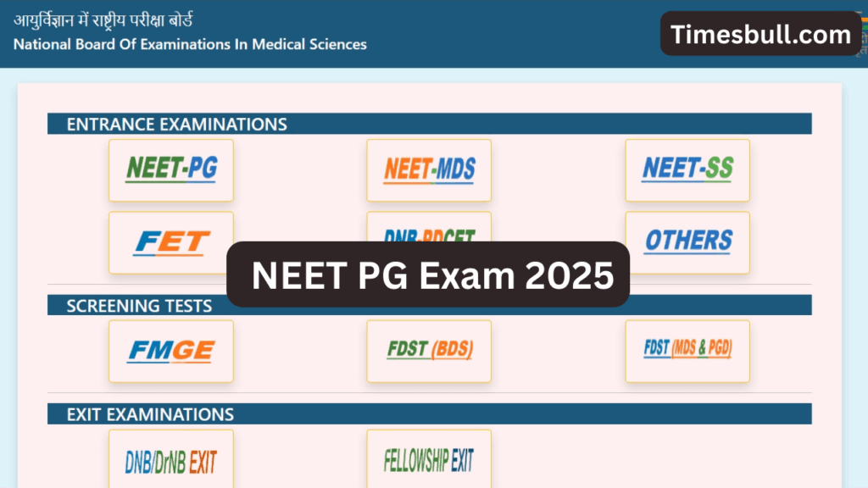Viewport: 868px width, 488px height.
Task: Click the emblem at header's right edge
Action: click(x=864, y=35)
